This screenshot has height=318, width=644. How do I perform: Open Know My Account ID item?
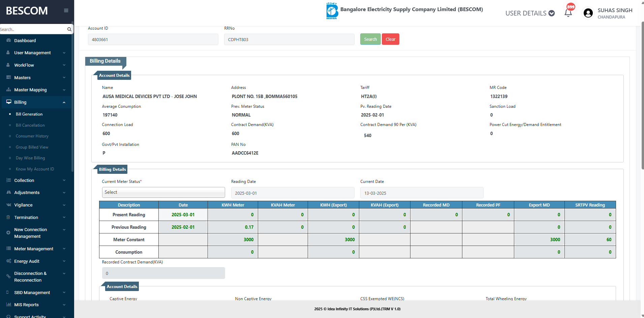coord(35,169)
